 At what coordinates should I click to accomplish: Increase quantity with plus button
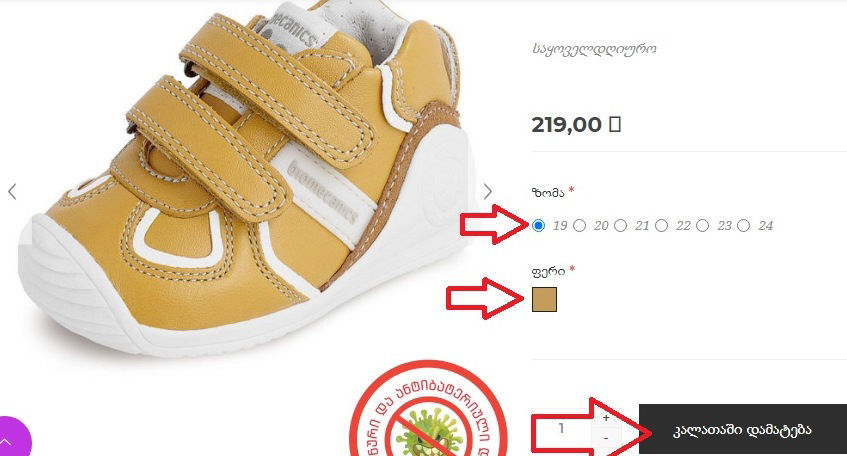pos(606,418)
